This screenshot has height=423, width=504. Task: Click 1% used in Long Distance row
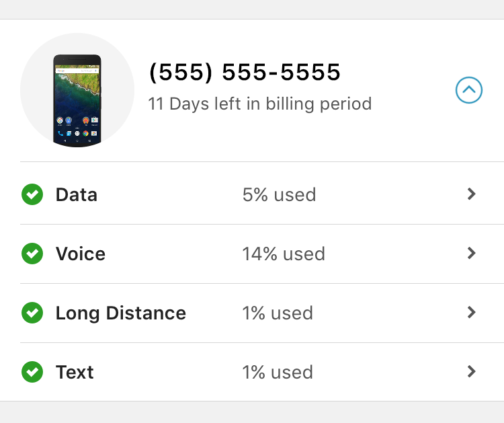point(278,313)
